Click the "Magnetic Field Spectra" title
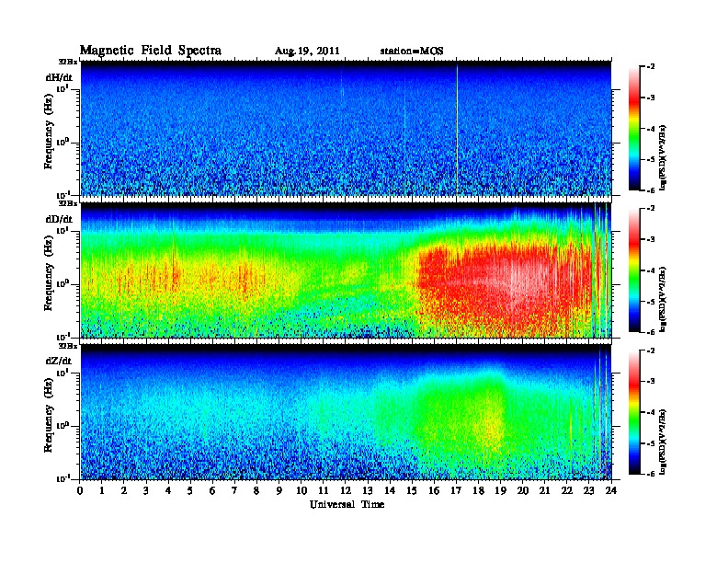Image resolution: width=728 pixels, height=563 pixels. (151, 51)
